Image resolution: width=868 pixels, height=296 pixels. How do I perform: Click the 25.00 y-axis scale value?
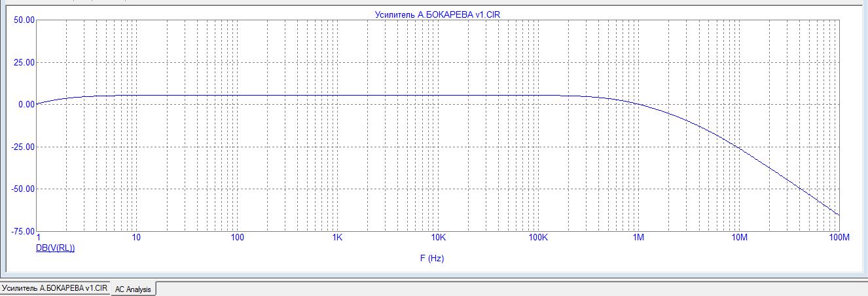point(24,63)
